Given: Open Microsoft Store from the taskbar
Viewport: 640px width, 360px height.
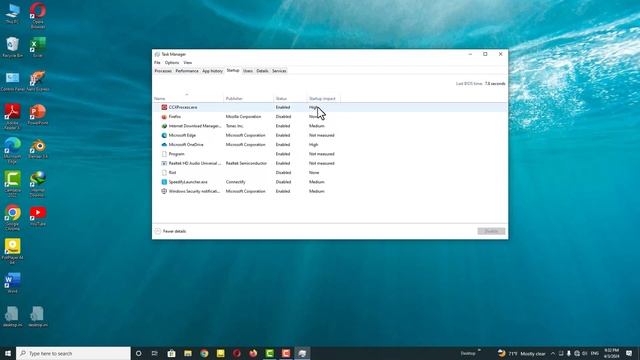Looking at the screenshot, I should (x=171, y=353).
